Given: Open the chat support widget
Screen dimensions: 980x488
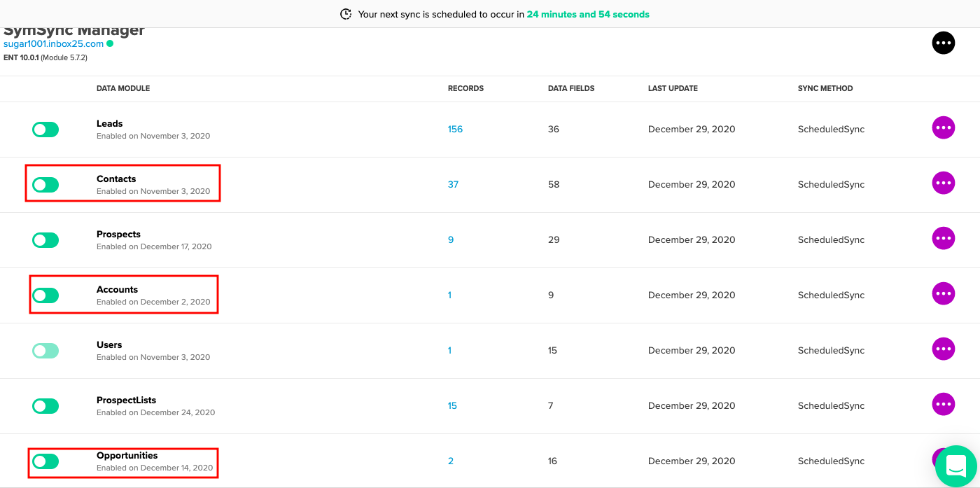Looking at the screenshot, I should (x=956, y=466).
